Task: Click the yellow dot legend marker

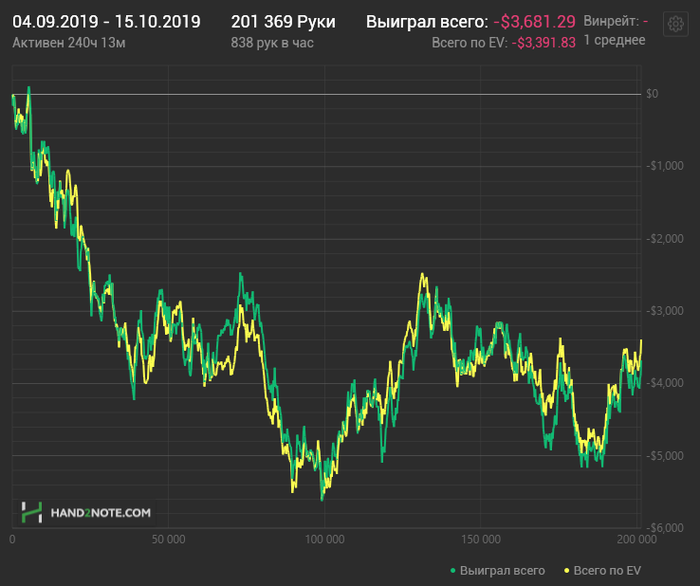Action: point(567,569)
